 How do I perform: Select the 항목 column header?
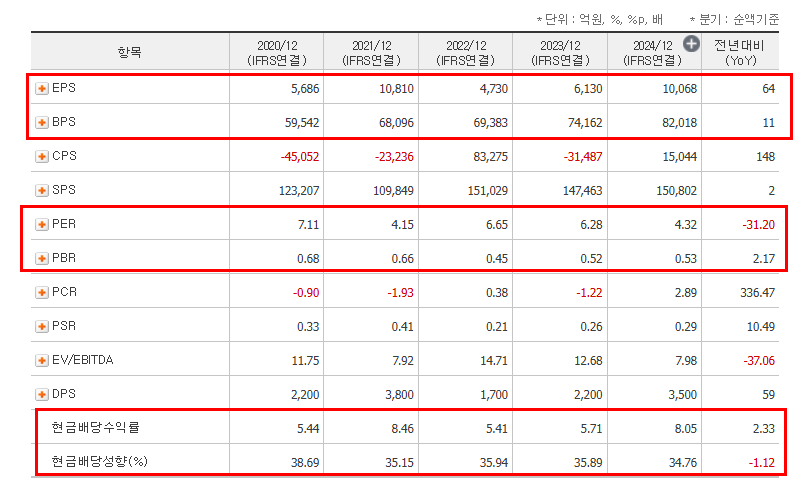[130, 52]
